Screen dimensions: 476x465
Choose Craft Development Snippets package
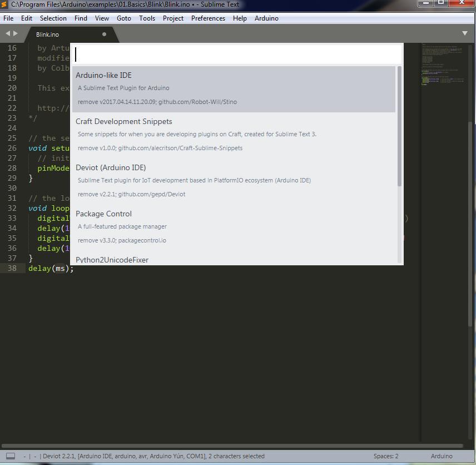[x=234, y=135]
